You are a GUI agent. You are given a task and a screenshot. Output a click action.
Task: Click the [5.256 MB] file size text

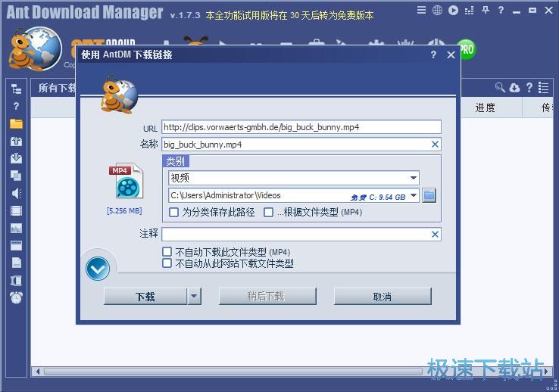pyautogui.click(x=124, y=211)
